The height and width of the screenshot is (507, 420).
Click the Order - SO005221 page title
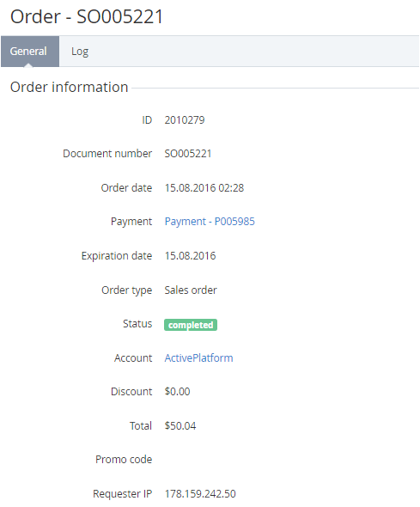(x=87, y=16)
